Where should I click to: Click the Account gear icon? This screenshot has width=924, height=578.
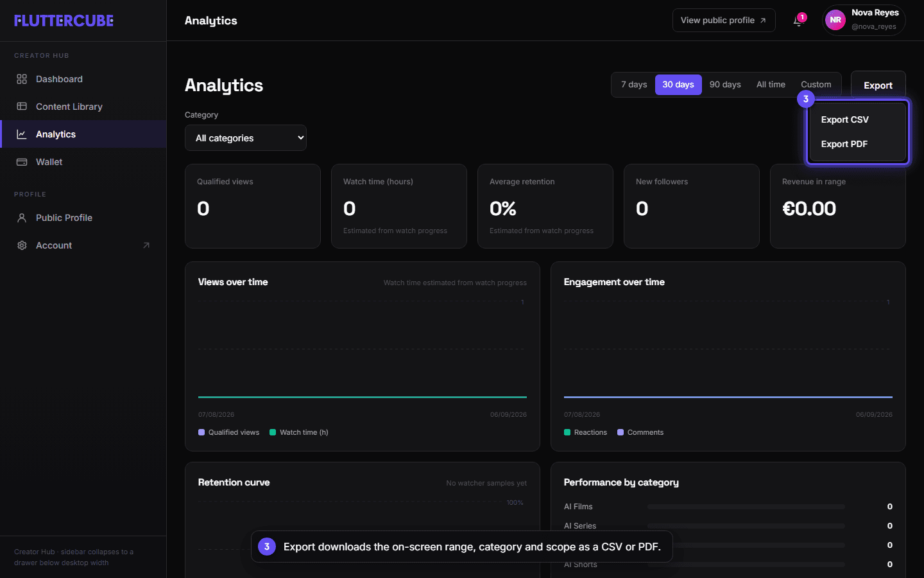22,245
